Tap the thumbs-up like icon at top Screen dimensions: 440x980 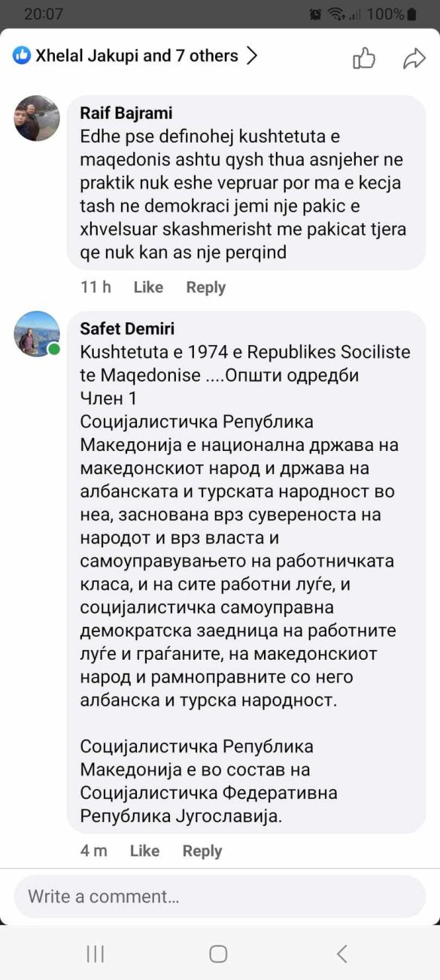tap(364, 58)
